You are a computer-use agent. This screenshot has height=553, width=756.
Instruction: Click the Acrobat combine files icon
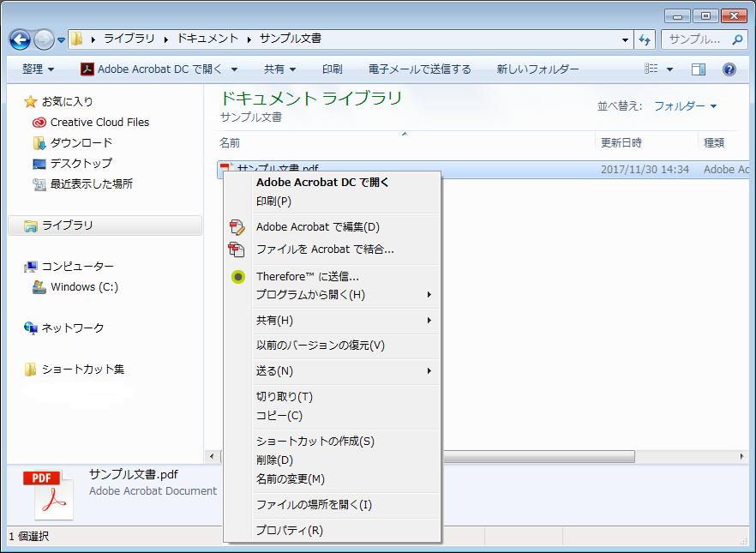pos(237,249)
